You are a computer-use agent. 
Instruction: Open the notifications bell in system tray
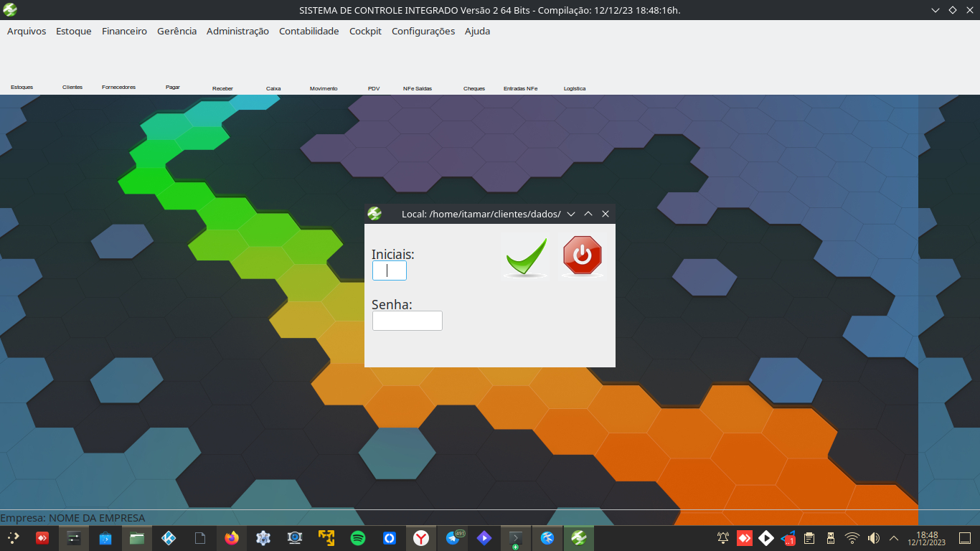[x=723, y=537]
